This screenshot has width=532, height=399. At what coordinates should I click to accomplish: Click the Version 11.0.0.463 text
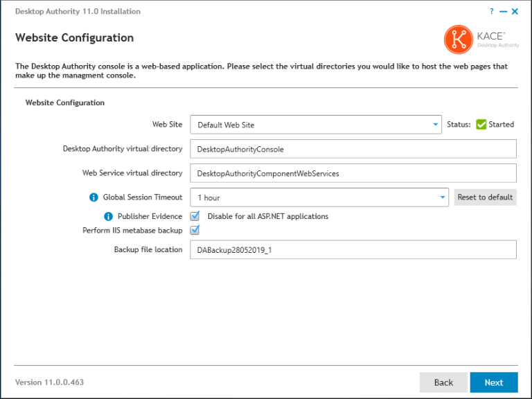50,382
